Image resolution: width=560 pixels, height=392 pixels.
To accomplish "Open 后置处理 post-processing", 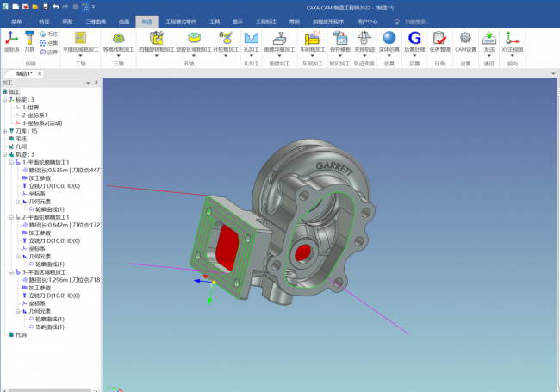I will click(414, 40).
